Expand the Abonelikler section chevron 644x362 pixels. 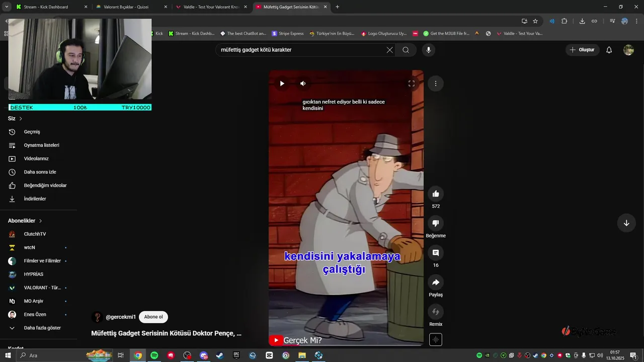[x=41, y=221]
